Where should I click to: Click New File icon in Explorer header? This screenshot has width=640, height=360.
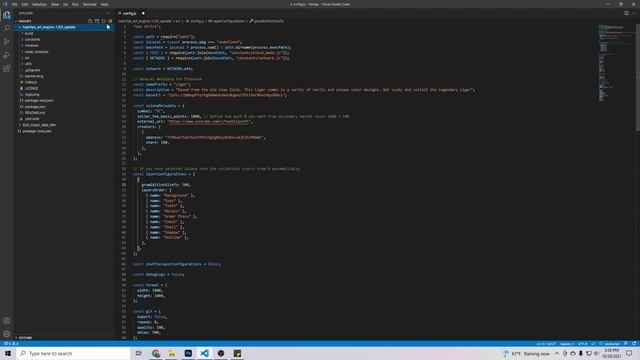pos(90,21)
